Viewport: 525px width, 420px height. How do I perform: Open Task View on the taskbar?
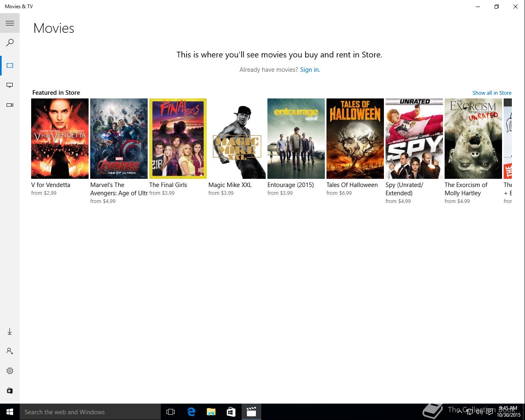click(171, 412)
